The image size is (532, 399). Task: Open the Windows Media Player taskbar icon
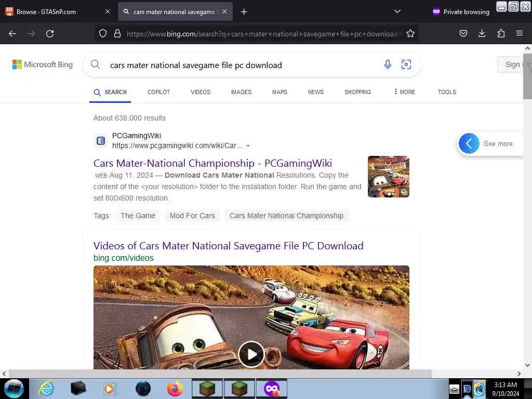coord(109,389)
